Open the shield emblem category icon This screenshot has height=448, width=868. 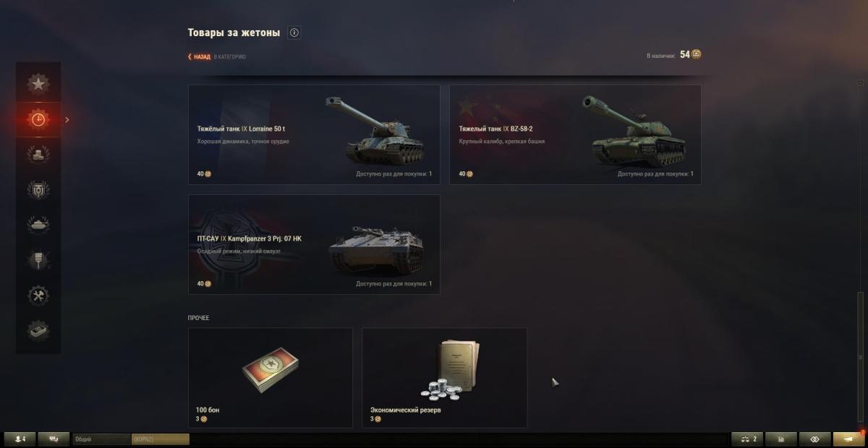[38, 190]
